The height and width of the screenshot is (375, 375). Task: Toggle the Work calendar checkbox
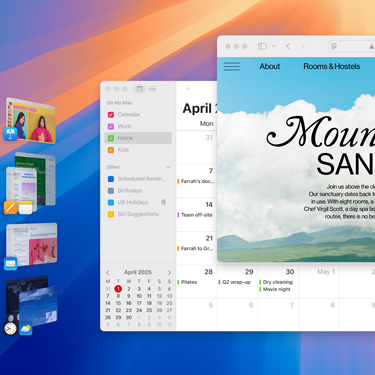pos(111,126)
